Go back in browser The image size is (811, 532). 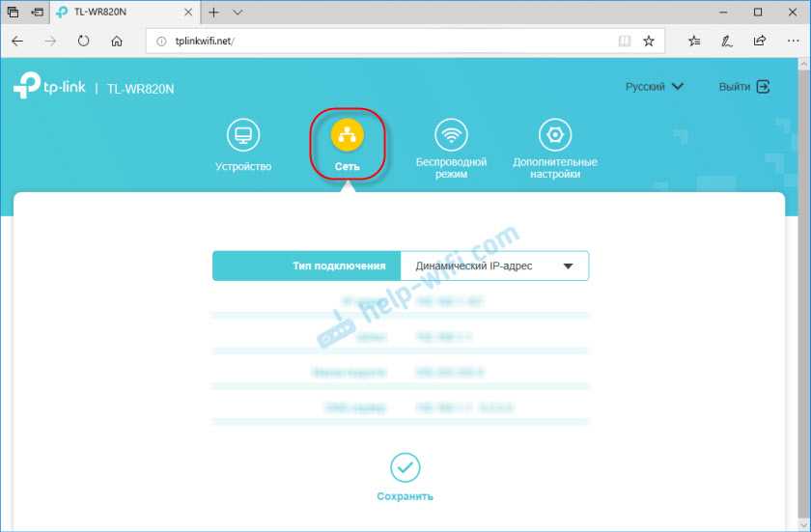[17, 41]
